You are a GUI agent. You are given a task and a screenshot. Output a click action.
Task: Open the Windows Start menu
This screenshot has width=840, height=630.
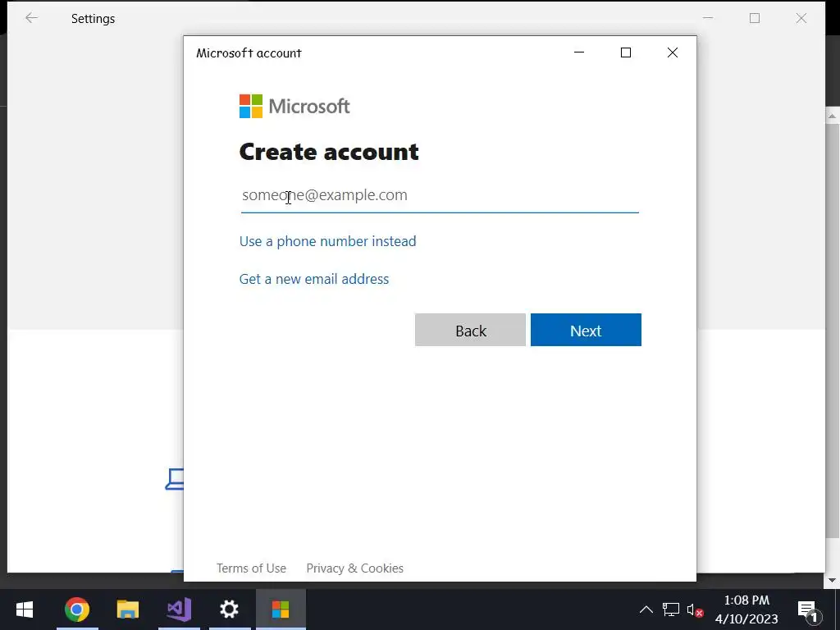pos(25,609)
